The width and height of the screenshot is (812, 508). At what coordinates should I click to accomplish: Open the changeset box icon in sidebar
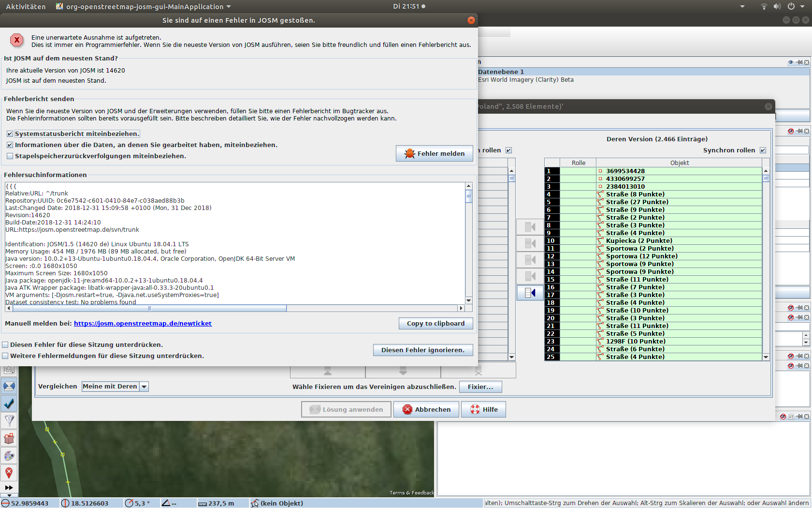[9, 438]
